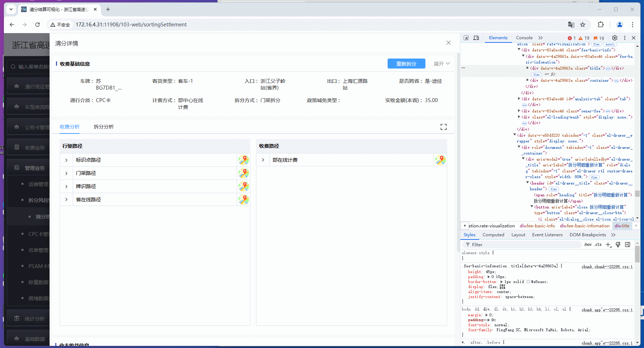Select the DevTools Console tab
The height and width of the screenshot is (348, 644).
click(x=524, y=38)
